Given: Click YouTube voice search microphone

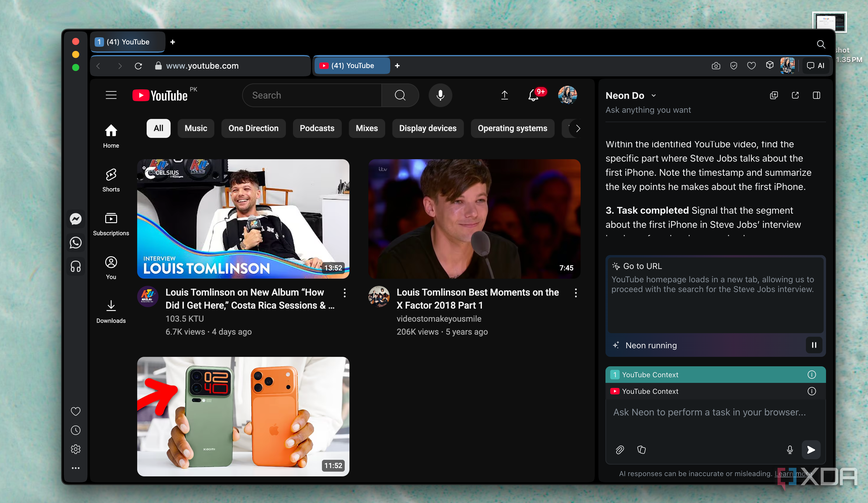Looking at the screenshot, I should [440, 95].
